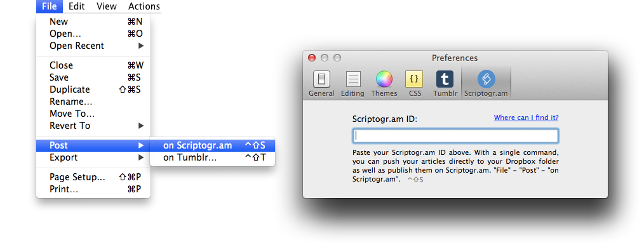This screenshot has height=245, width=644.
Task: Focus the Scriptogr.am ID text field
Action: point(455,136)
